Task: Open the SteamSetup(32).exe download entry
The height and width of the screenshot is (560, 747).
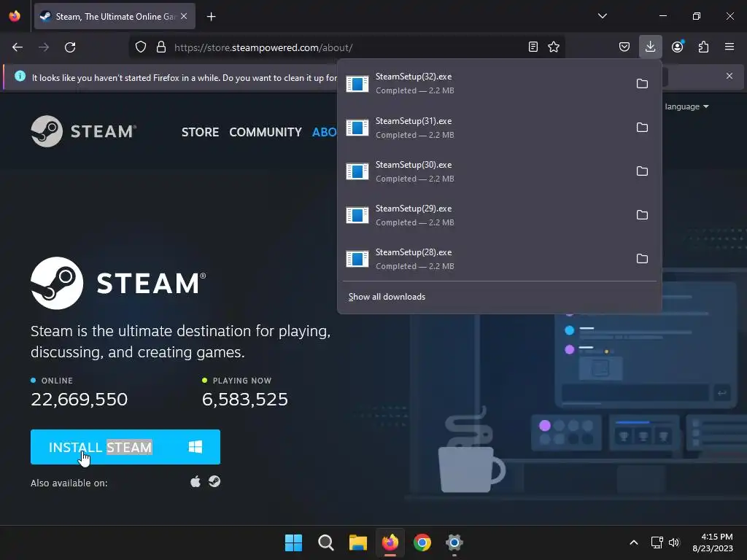Action: point(484,83)
